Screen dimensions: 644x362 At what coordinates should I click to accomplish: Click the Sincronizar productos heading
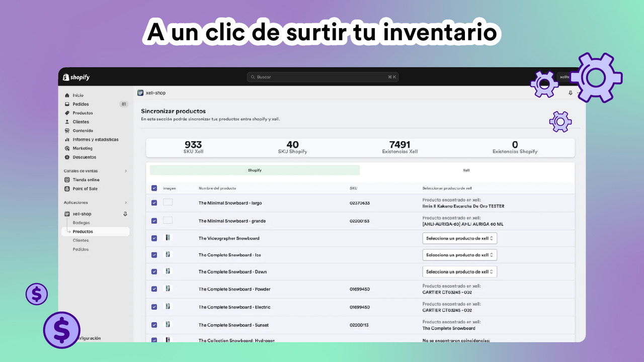coord(173,111)
